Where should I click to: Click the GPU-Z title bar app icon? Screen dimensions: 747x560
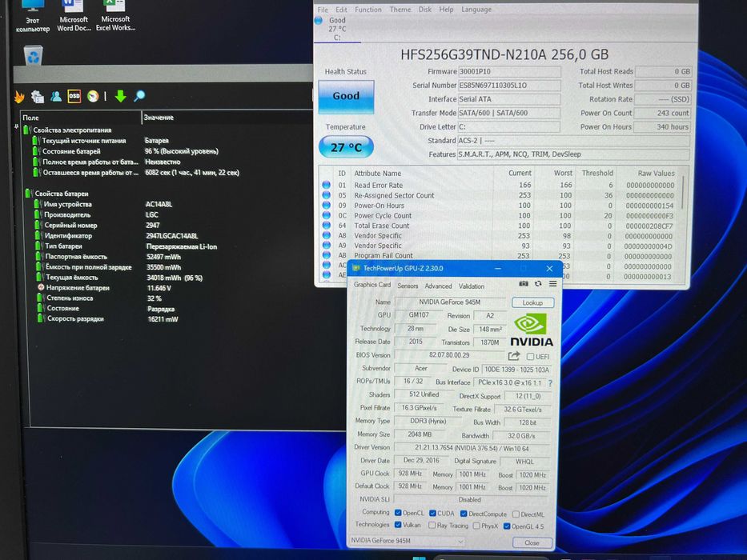pyautogui.click(x=355, y=269)
